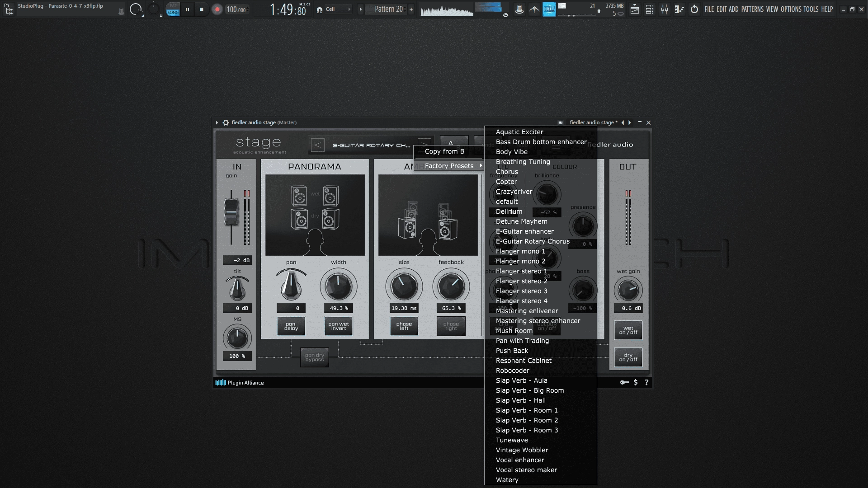Click the 100.000 tempo field
Screen dimensions: 868x488
[236, 9]
